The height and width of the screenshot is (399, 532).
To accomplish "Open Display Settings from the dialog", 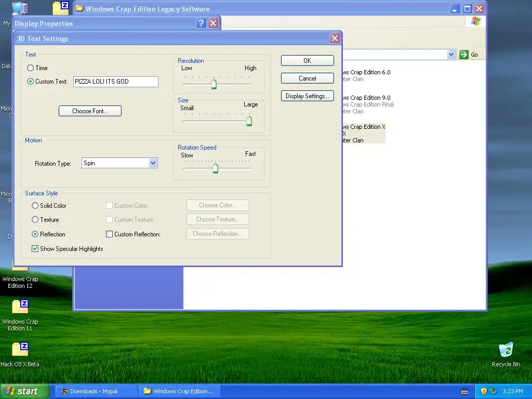I will 308,96.
